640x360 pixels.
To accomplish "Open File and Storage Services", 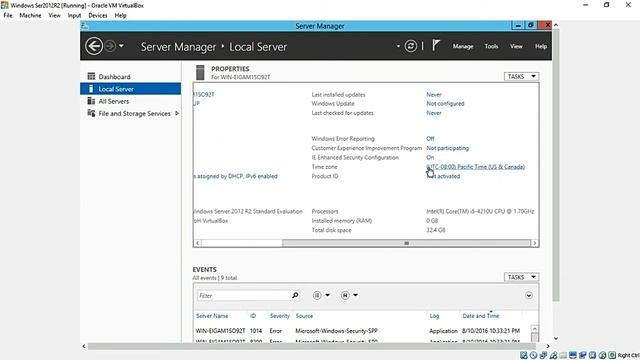I will 134,113.
